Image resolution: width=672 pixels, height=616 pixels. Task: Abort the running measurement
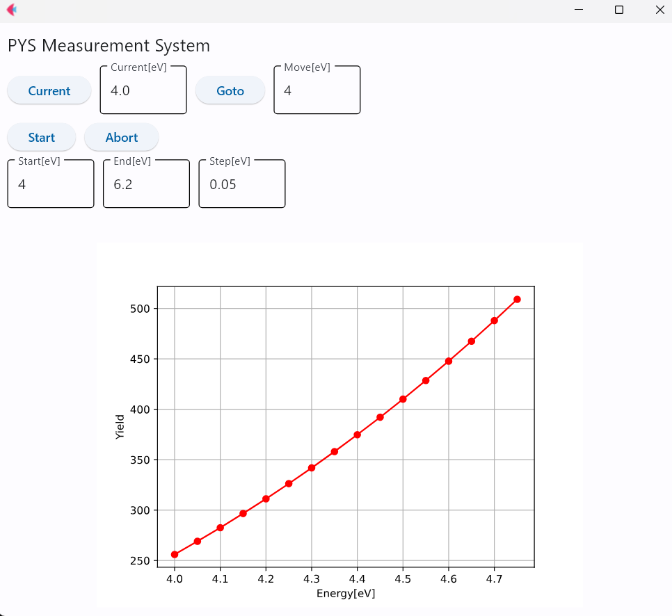coord(121,137)
